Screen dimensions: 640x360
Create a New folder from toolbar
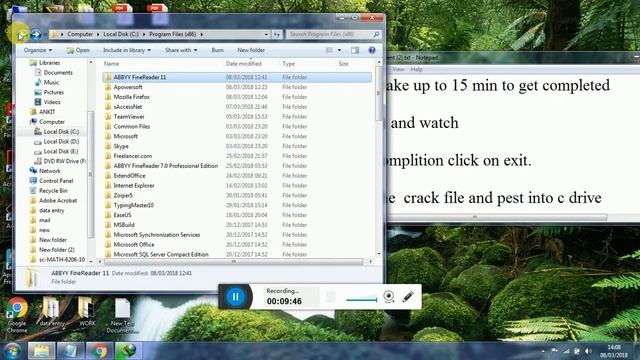[x=251, y=50]
